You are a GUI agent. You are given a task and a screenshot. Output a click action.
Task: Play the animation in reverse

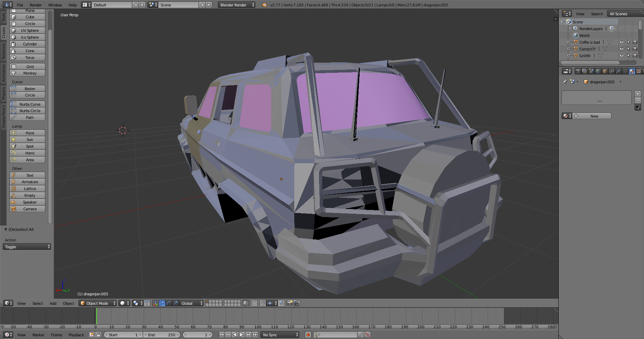coord(235,335)
